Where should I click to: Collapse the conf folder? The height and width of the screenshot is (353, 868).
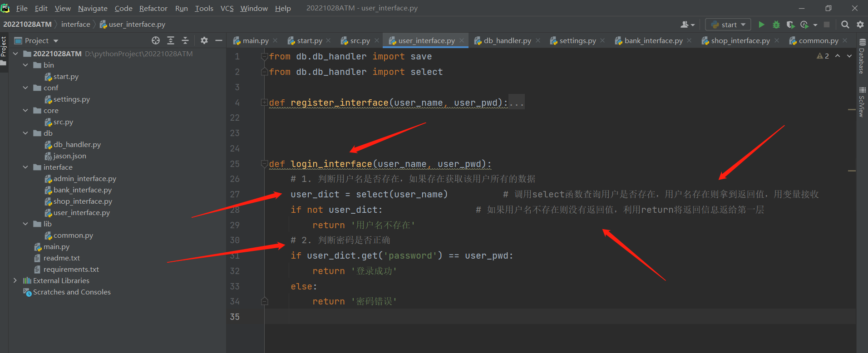[25, 88]
